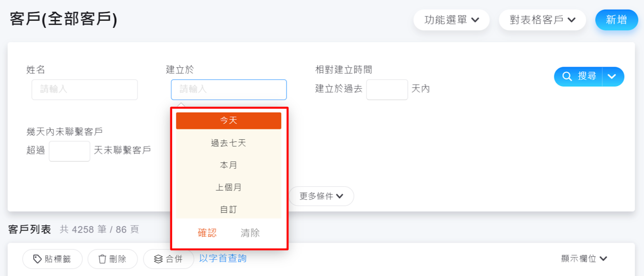The width and height of the screenshot is (644, 276).
Task: Click 確認 to confirm date selection
Action: 207,233
